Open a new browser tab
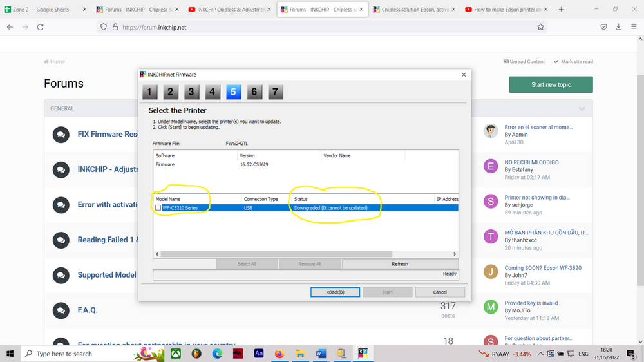The image size is (644, 362). pyautogui.click(x=561, y=10)
